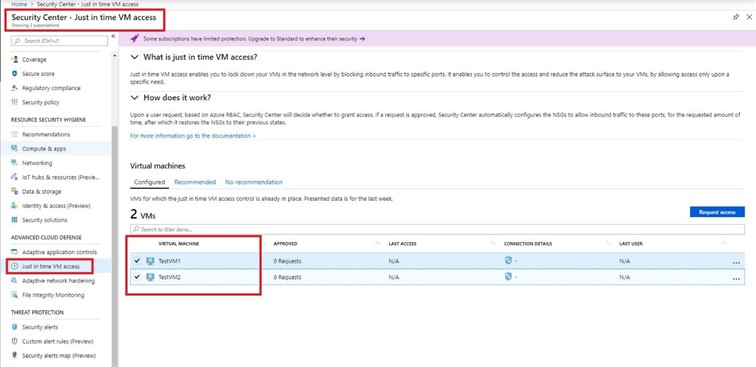Screen dimensions: 756x367
Task: Collapse the sidebar with the double chevron
Action: [x=113, y=36]
